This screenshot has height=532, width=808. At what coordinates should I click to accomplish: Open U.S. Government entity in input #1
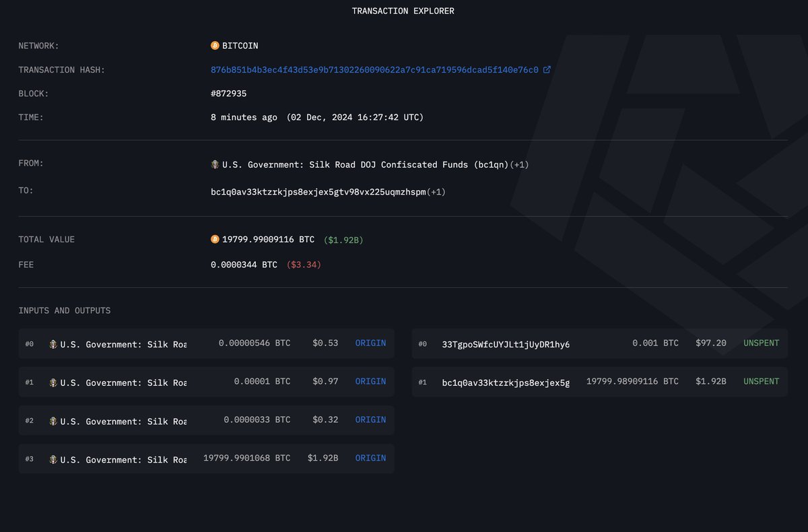(x=123, y=383)
